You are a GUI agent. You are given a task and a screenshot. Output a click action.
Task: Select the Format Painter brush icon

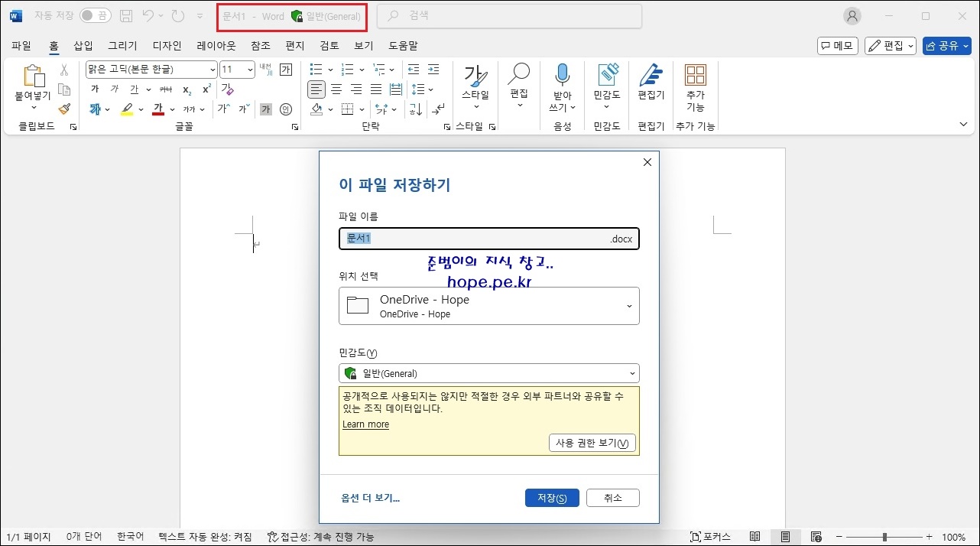tap(64, 109)
